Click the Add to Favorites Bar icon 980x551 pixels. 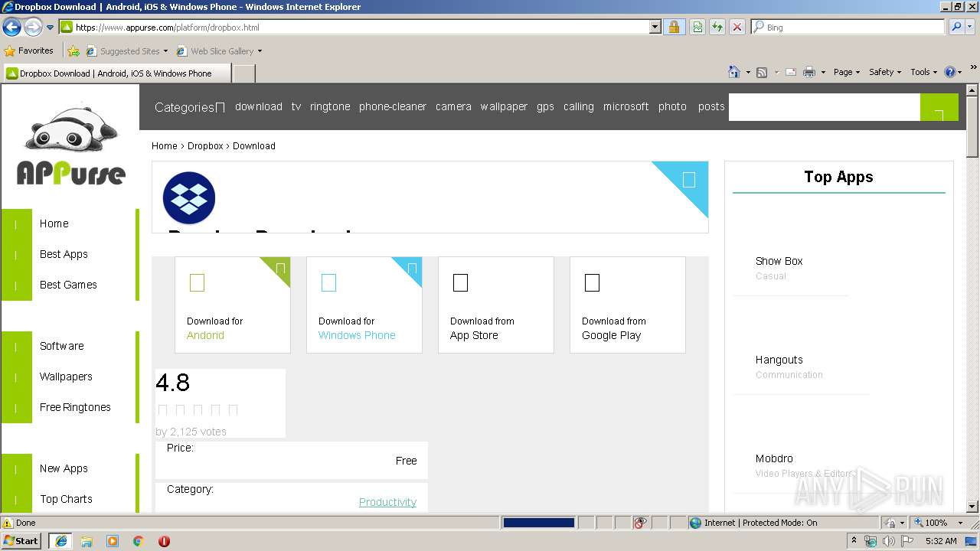(x=73, y=51)
